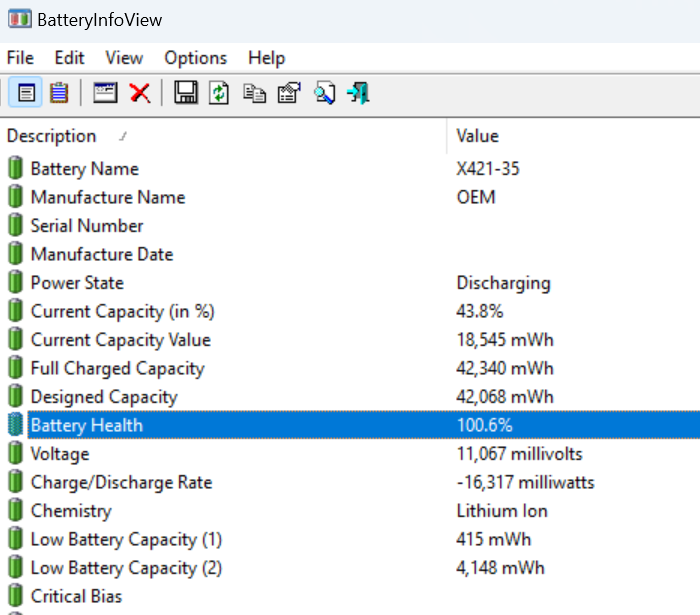
Task: Click the 100.6% value cell
Action: 485,425
